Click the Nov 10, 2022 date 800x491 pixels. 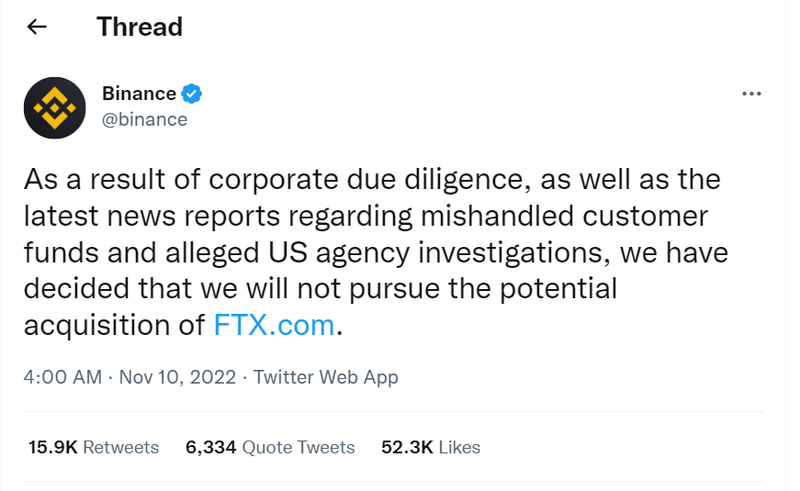coord(177,377)
